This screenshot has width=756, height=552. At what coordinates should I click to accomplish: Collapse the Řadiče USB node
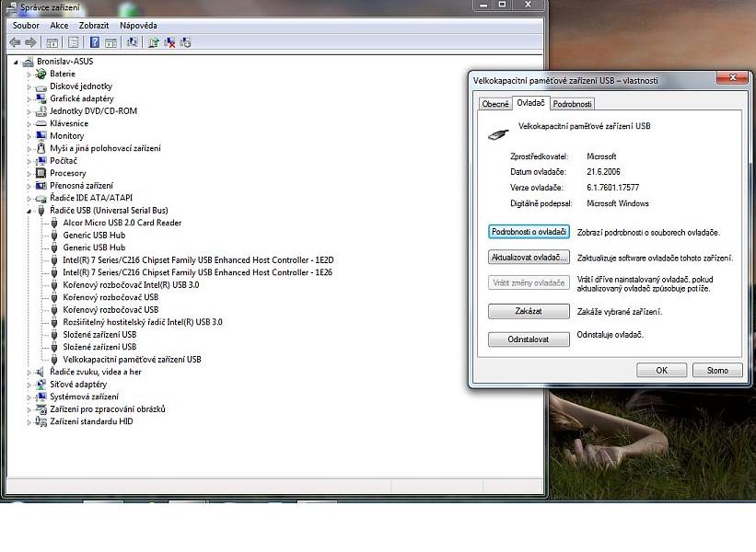coord(29,211)
